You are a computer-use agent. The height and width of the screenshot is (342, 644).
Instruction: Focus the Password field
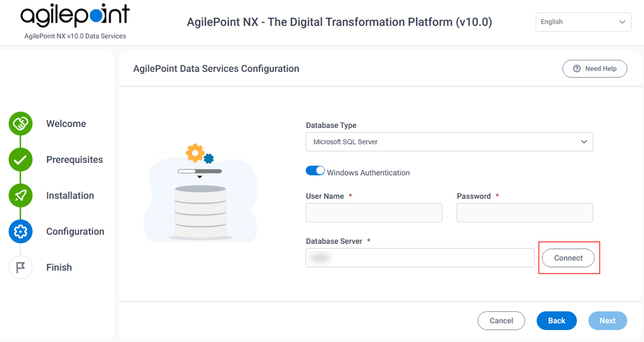[525, 213]
